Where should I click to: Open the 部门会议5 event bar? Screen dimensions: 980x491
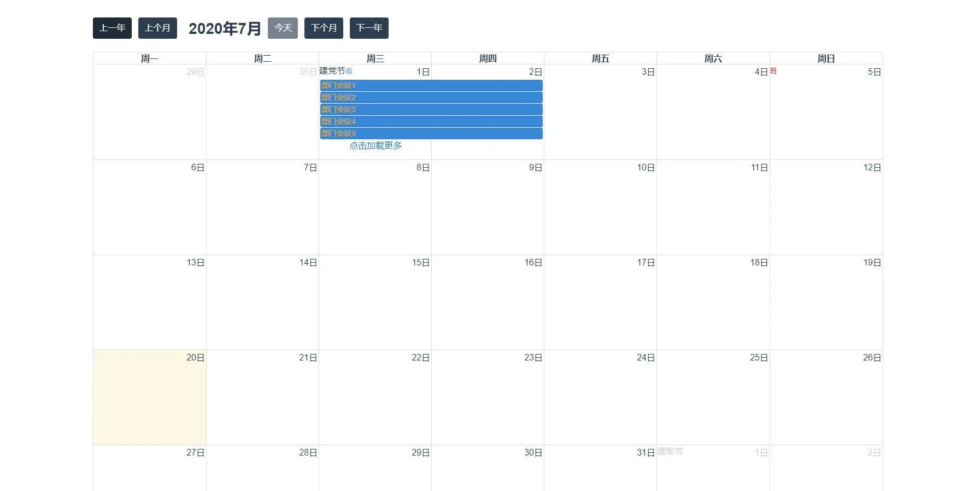[x=431, y=133]
